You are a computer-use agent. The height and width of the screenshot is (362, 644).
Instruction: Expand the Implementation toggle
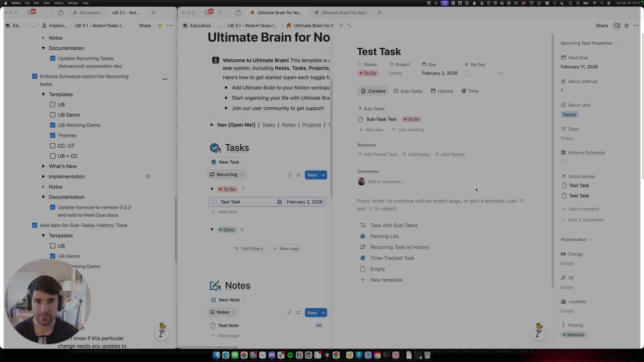43,176
